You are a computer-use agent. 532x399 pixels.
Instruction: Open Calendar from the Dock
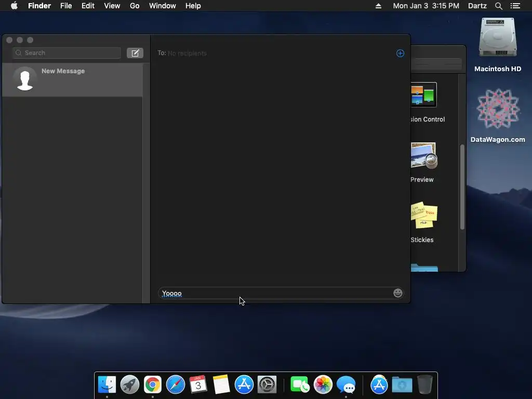pos(198,384)
